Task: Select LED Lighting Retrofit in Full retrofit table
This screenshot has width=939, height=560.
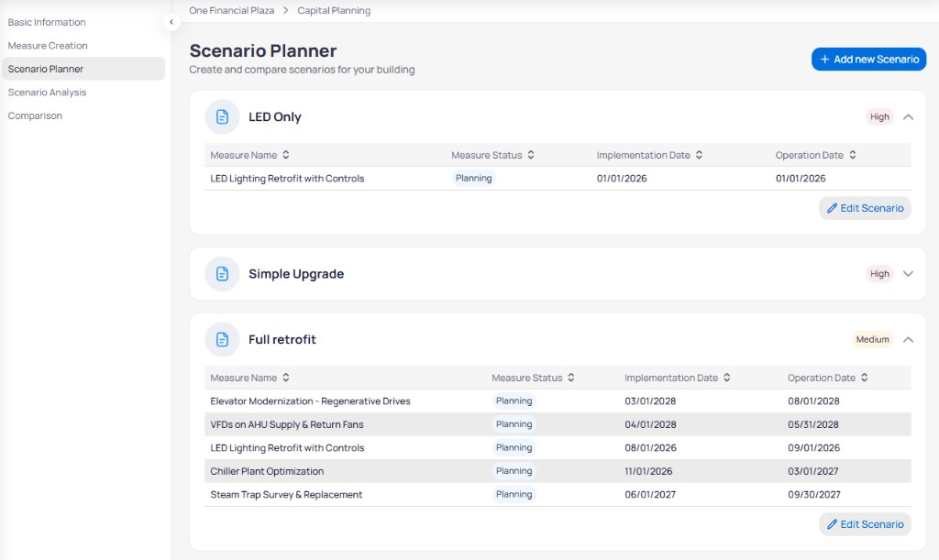Action: click(x=558, y=447)
